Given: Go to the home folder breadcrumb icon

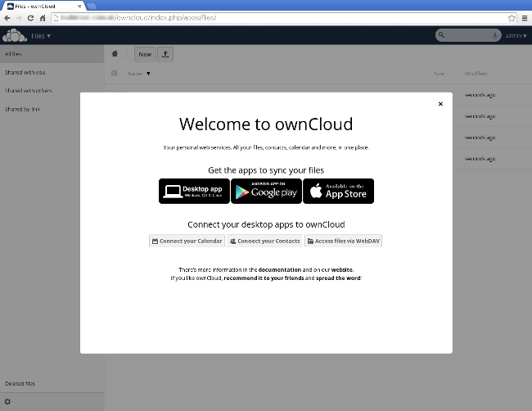Looking at the screenshot, I should click(115, 54).
